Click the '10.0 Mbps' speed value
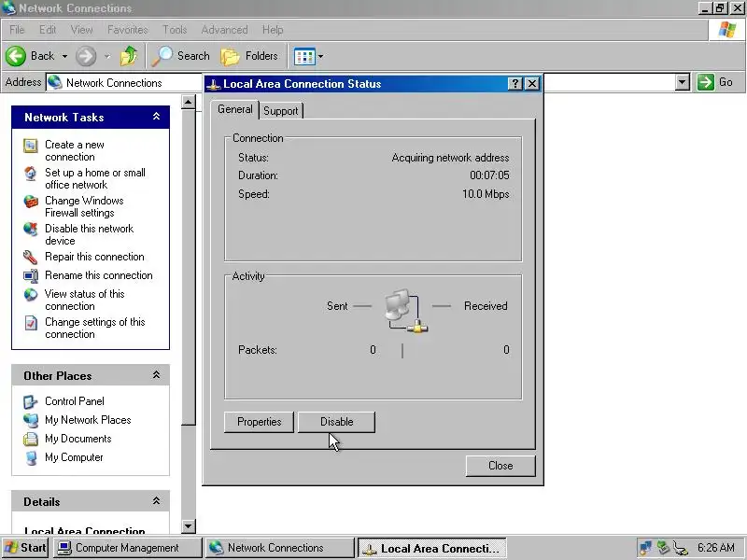The height and width of the screenshot is (560, 747). pos(486,194)
